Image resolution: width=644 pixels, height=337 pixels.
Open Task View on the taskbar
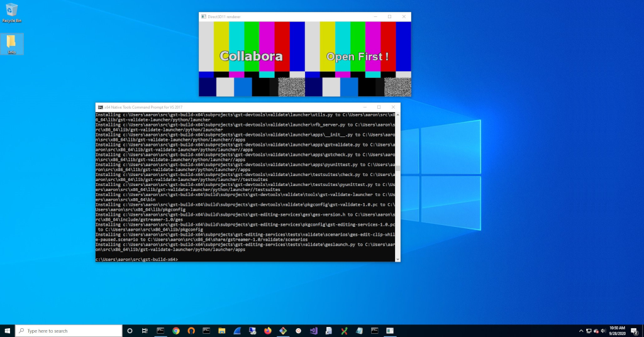(x=145, y=331)
